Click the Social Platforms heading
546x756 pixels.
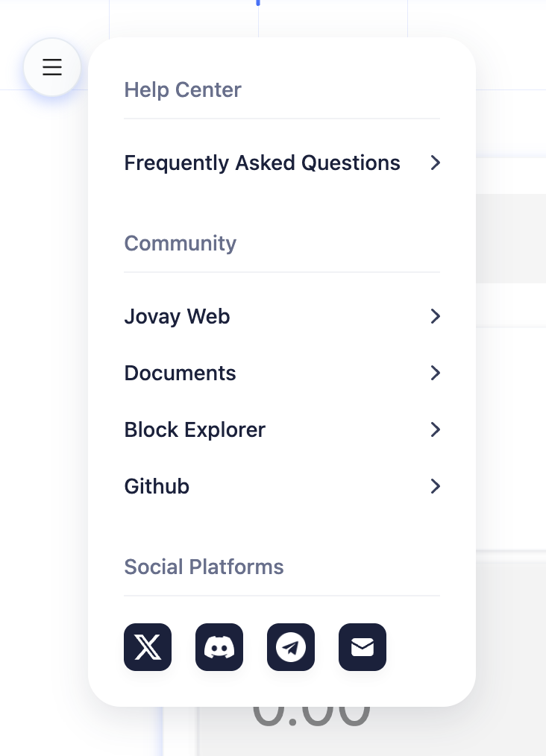(x=204, y=567)
